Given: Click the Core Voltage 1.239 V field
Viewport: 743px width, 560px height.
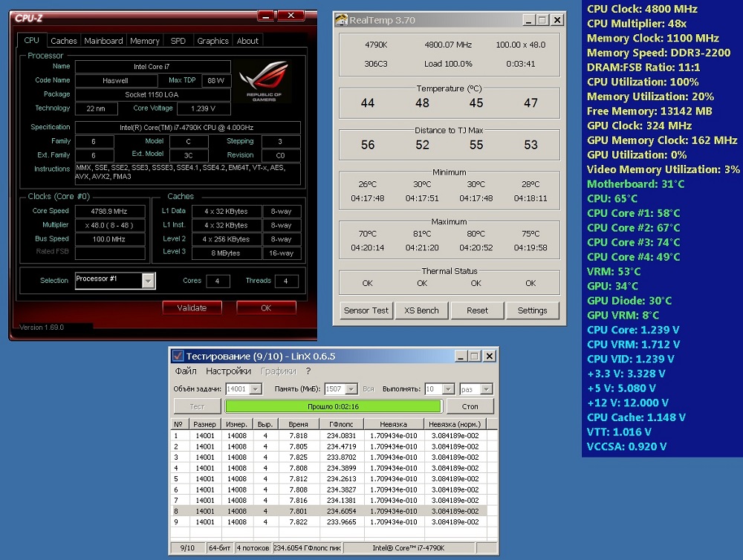Looking at the screenshot, I should tap(204, 108).
